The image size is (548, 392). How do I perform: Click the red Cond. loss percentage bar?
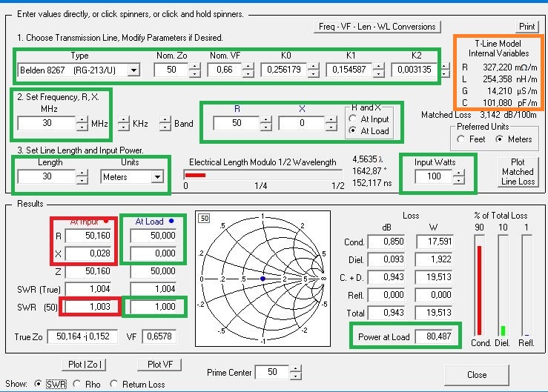pyautogui.click(x=479, y=290)
